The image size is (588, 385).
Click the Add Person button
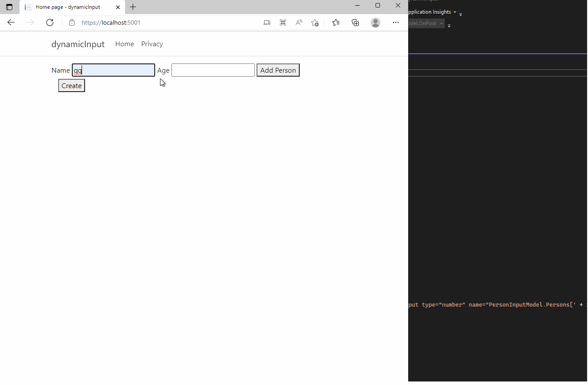[278, 70]
